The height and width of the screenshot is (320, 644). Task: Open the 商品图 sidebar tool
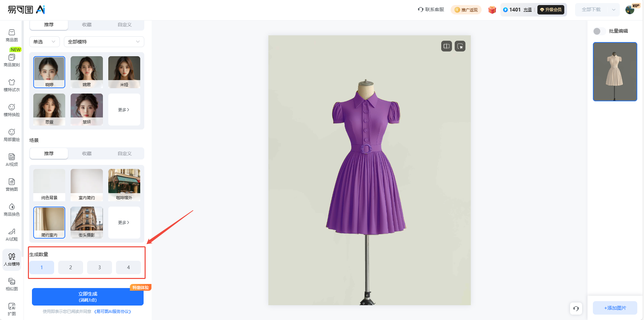tap(12, 35)
